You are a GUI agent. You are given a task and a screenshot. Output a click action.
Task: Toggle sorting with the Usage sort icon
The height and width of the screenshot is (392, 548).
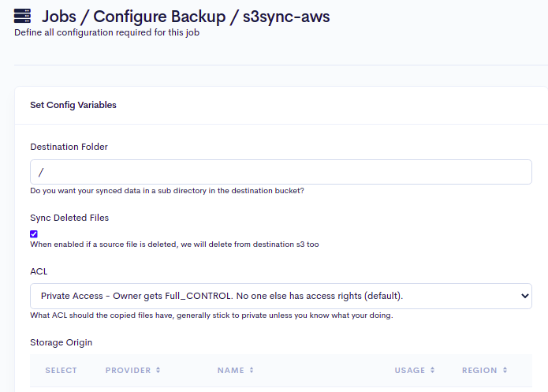(433, 370)
